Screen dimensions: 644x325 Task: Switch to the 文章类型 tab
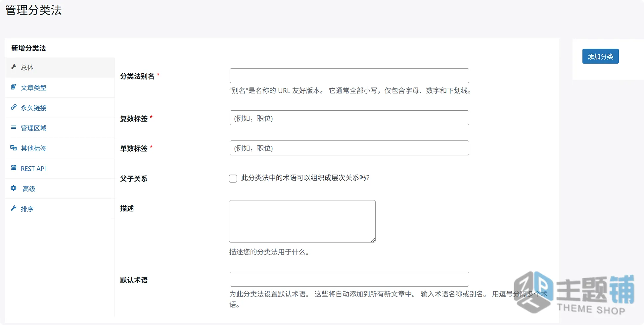pos(60,87)
